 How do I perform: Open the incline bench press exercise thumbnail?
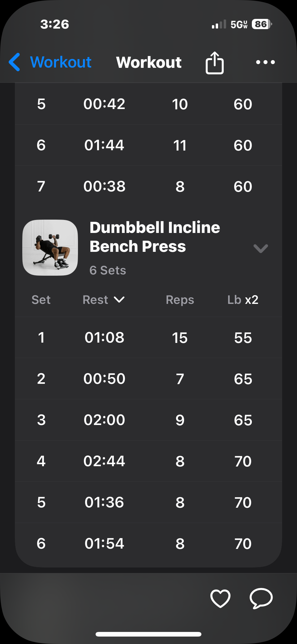tap(50, 248)
